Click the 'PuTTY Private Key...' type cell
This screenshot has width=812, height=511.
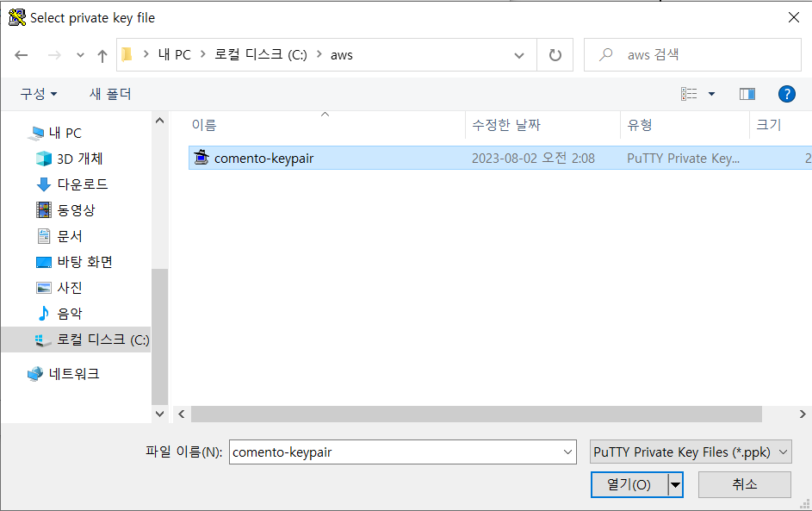coord(683,158)
